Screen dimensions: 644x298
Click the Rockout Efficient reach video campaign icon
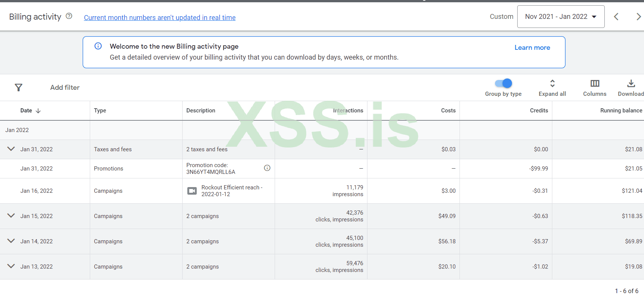[x=192, y=191]
